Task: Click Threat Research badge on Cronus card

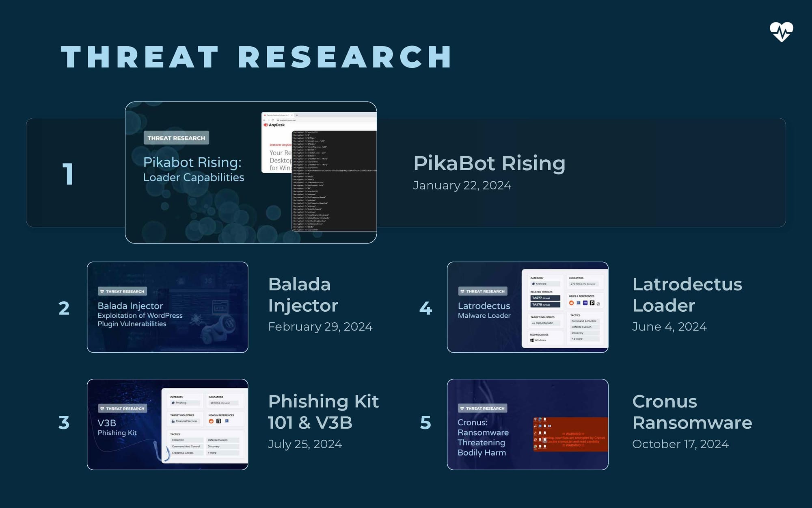Action: pos(483,408)
